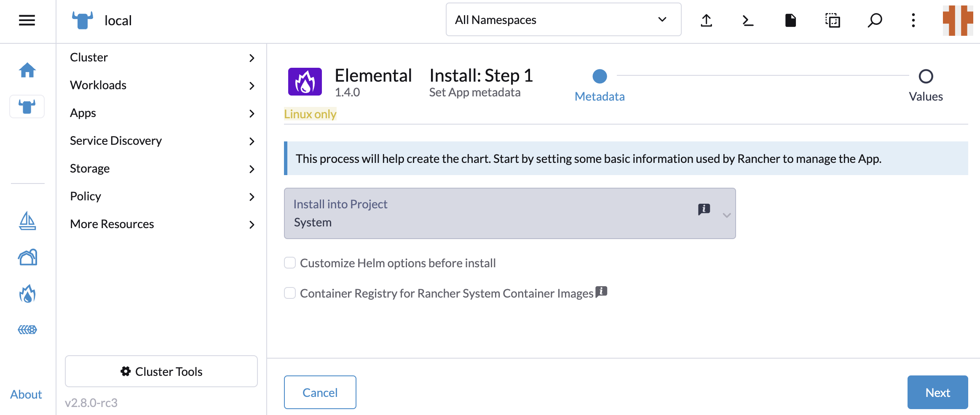Expand Service Discovery chevron
Screen dimensions: 980x415
point(252,141)
